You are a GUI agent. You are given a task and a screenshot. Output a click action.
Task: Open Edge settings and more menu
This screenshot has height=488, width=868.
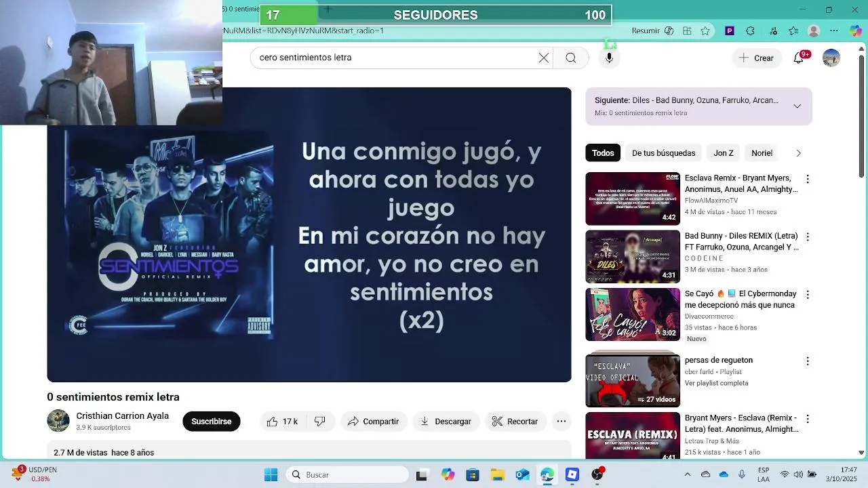tap(834, 30)
